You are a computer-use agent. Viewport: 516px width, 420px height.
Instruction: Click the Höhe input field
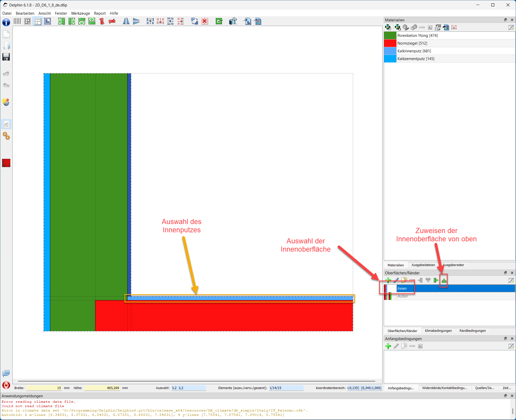102,388
